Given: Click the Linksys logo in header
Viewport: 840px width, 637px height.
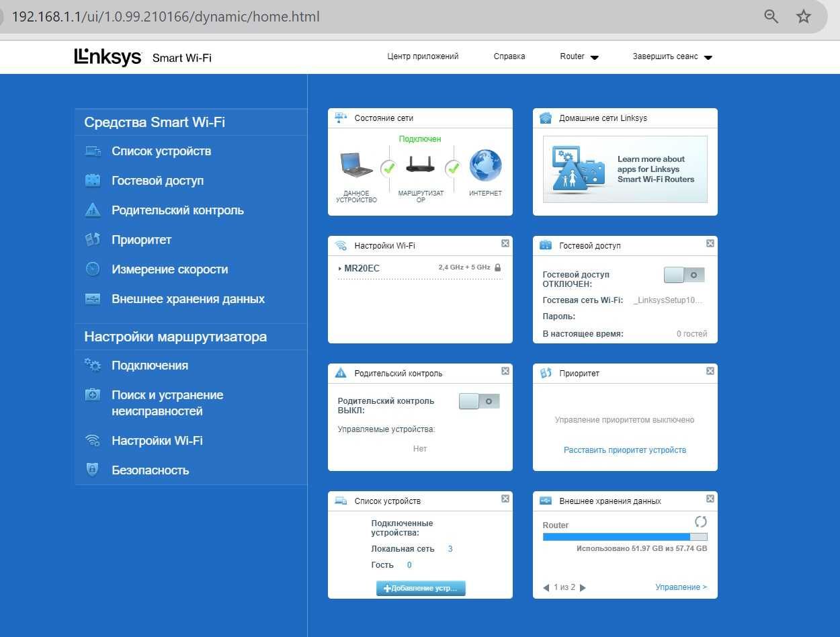Looking at the screenshot, I should tap(108, 57).
